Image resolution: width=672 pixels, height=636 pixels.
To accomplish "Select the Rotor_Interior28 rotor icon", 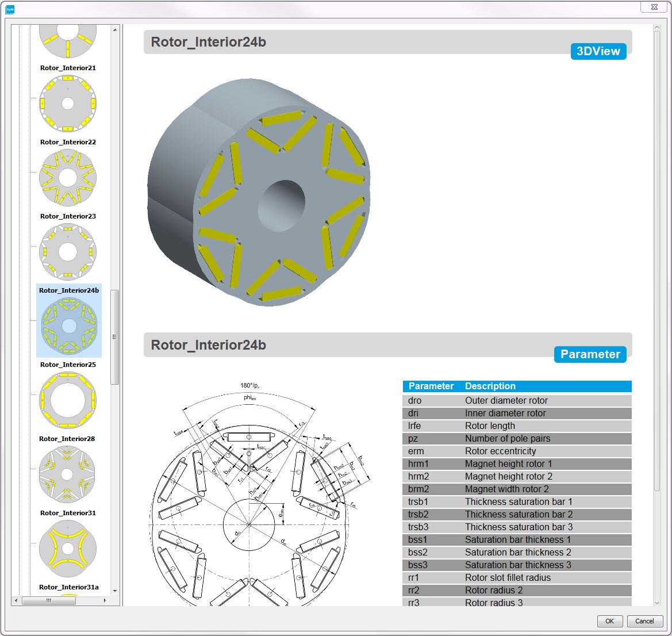I will [x=68, y=474].
